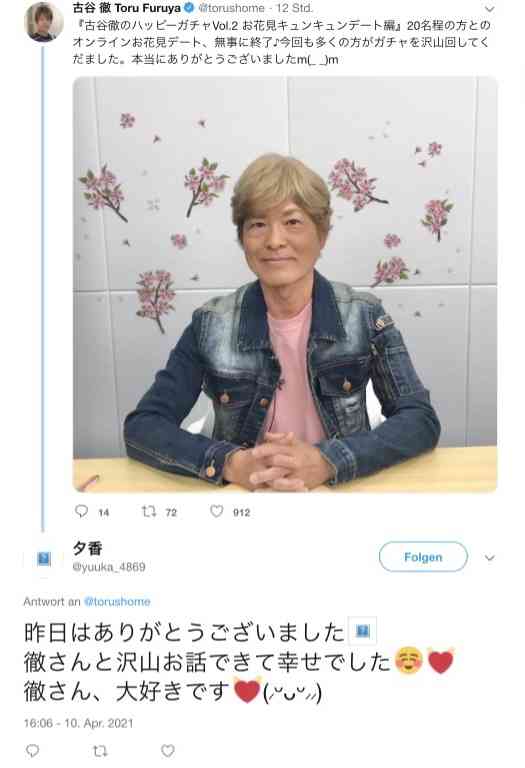This screenshot has height=768, width=525.
Task: Click reply icon under yuuka's tweet
Action: (32, 750)
